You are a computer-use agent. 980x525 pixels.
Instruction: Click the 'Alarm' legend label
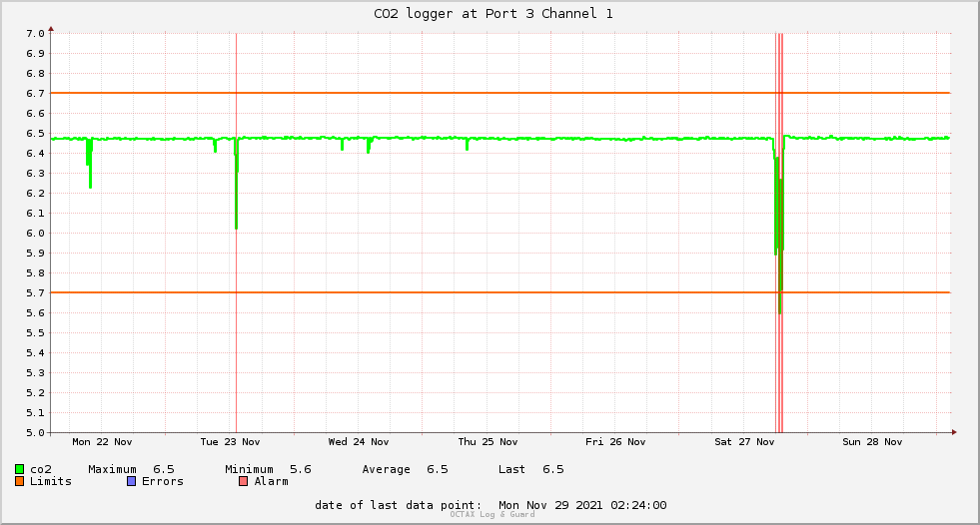coord(272,481)
